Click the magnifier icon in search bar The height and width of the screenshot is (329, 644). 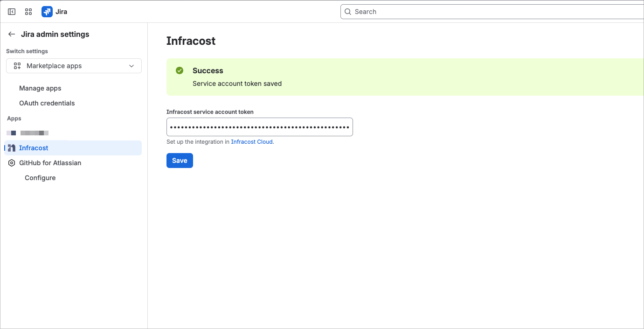point(348,12)
